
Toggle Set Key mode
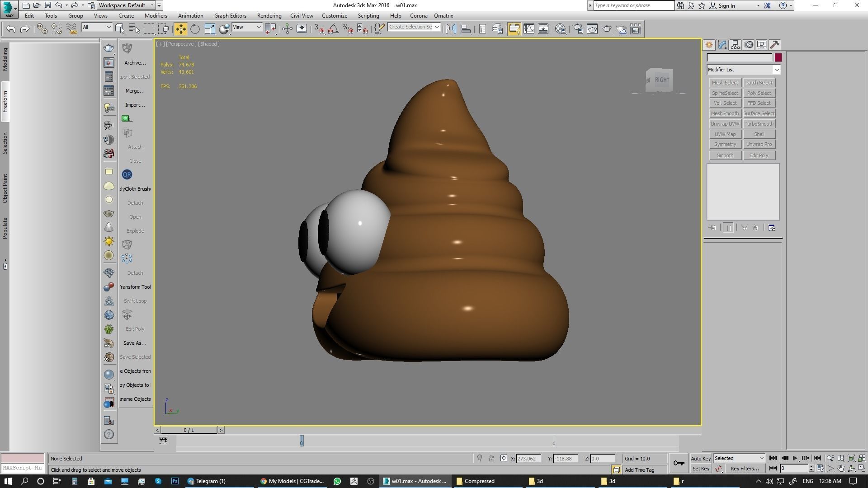(701, 469)
